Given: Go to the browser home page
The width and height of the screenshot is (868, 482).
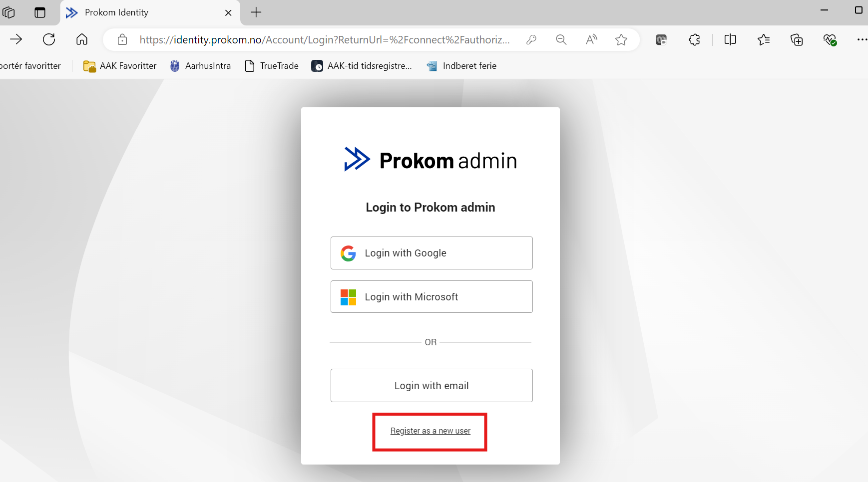Looking at the screenshot, I should (82, 40).
